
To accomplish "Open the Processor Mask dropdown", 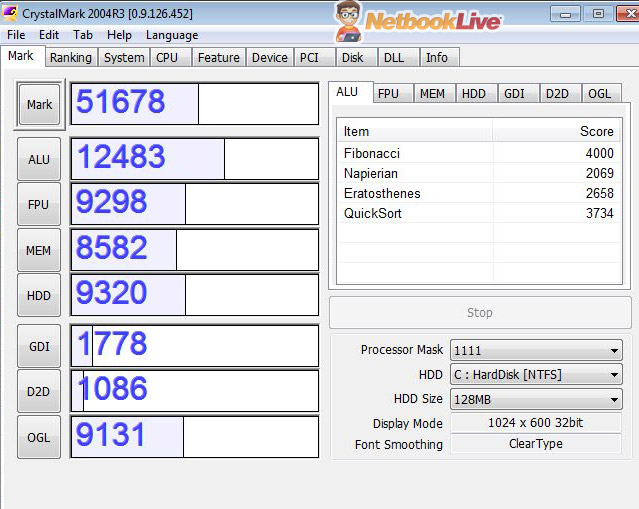I will click(536, 350).
